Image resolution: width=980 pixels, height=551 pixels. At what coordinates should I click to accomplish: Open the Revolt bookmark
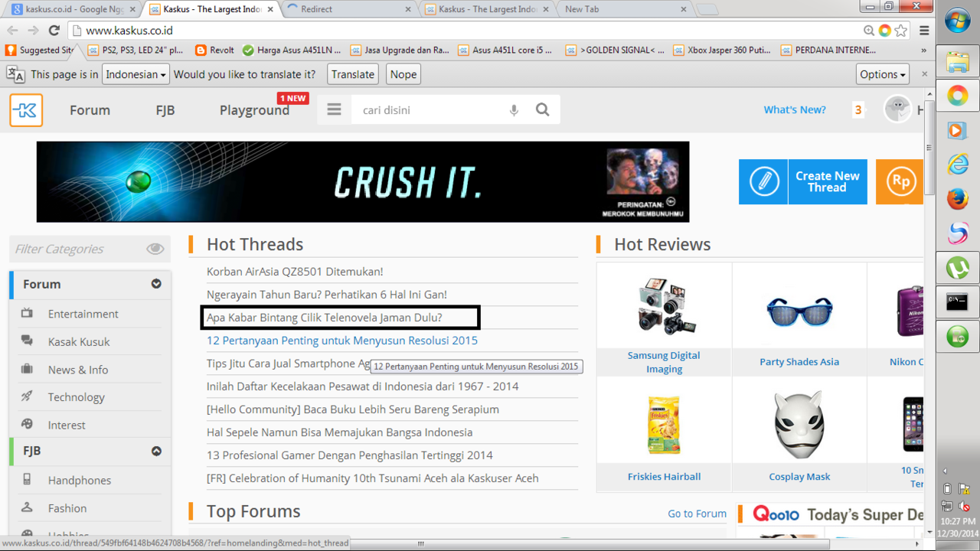coord(215,51)
